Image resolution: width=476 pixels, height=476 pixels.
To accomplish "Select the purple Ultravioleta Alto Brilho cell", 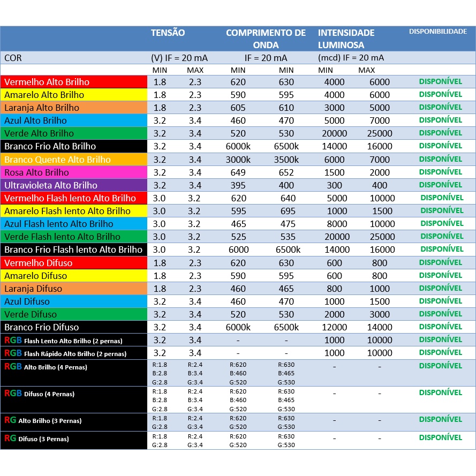I will pyautogui.click(x=74, y=185).
